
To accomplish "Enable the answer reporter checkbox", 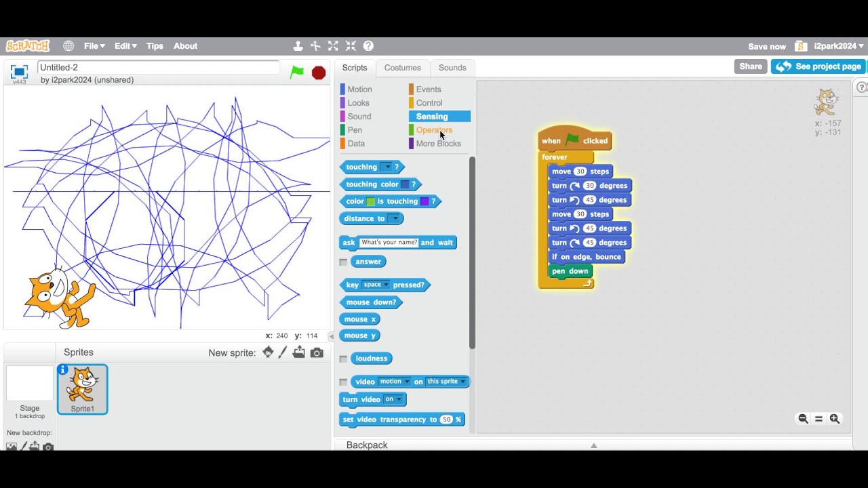I will [x=343, y=262].
